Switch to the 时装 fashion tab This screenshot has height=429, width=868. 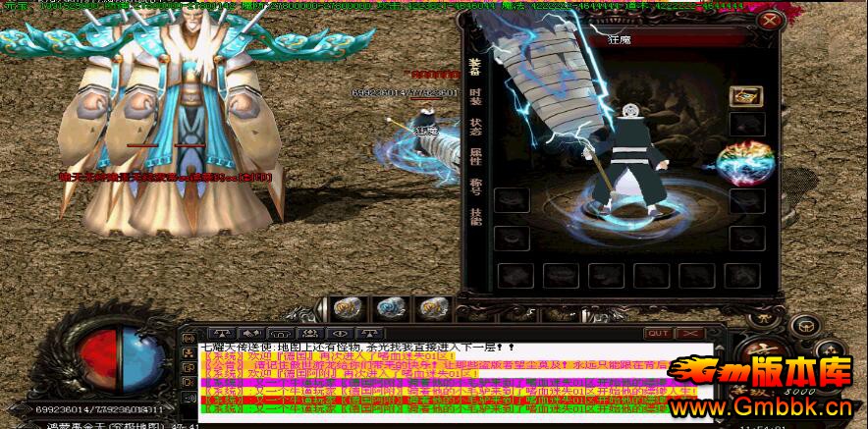pyautogui.click(x=475, y=97)
